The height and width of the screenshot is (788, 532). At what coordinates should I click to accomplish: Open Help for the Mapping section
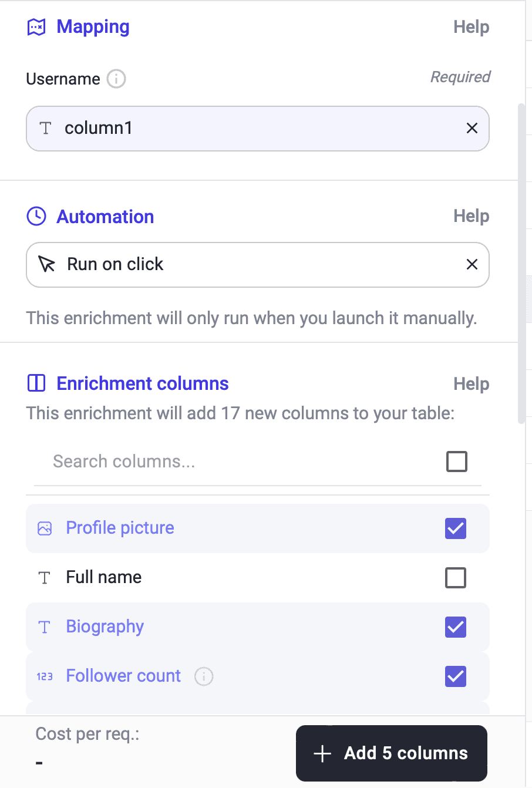tap(471, 27)
